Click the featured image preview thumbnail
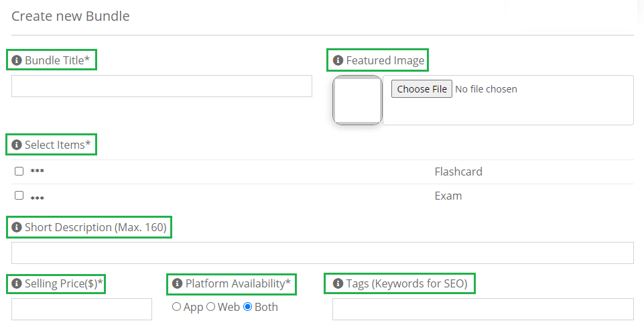 pos(357,101)
